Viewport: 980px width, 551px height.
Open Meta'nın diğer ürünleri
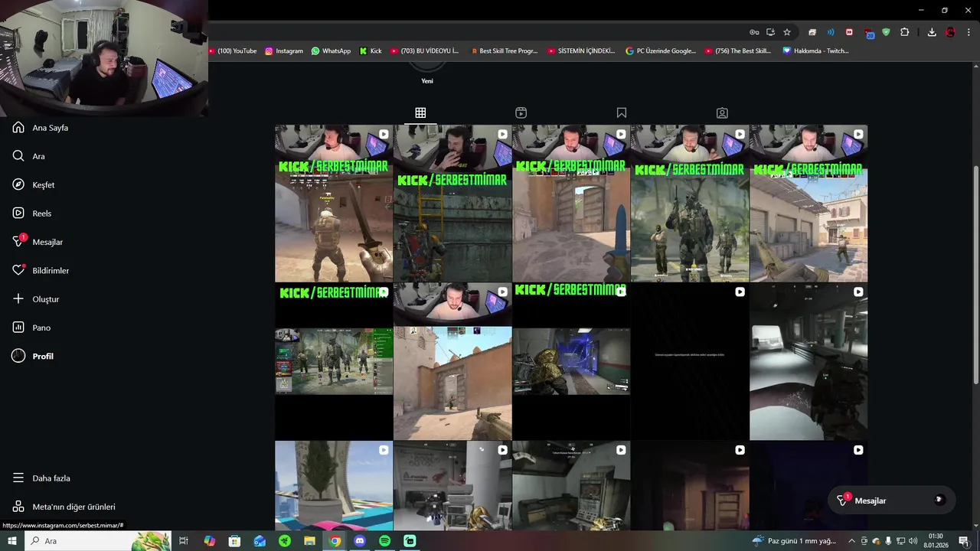pyautogui.click(x=64, y=507)
